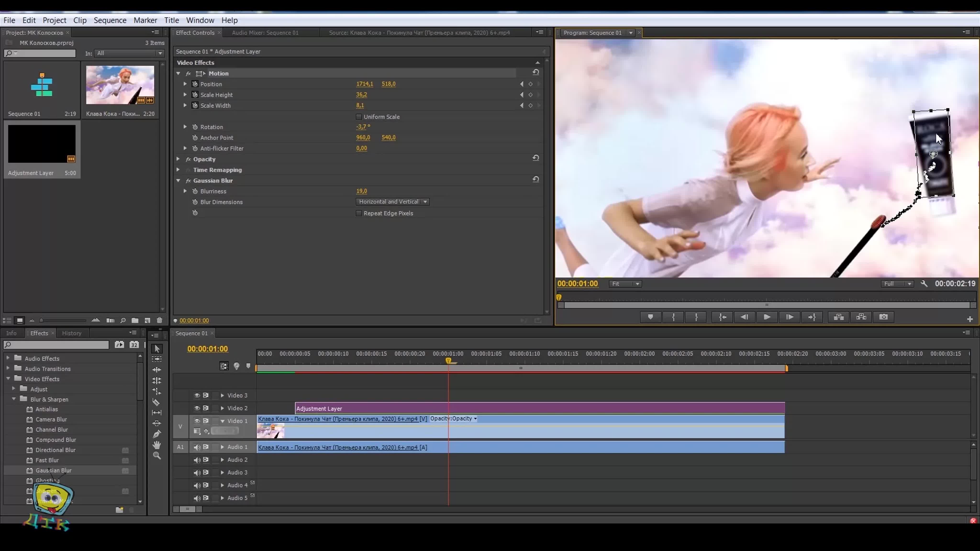980x551 pixels.
Task: Toggle Position animation stopwatch
Action: pyautogui.click(x=195, y=84)
